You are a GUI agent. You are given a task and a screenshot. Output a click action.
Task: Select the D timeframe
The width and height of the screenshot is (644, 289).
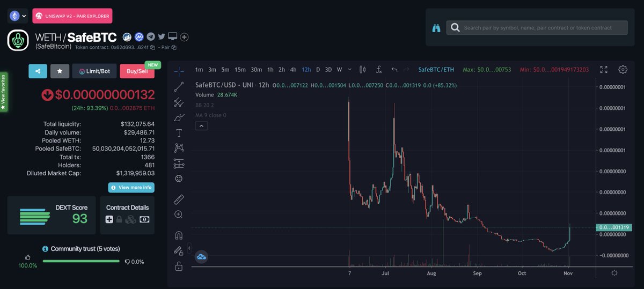(318, 70)
